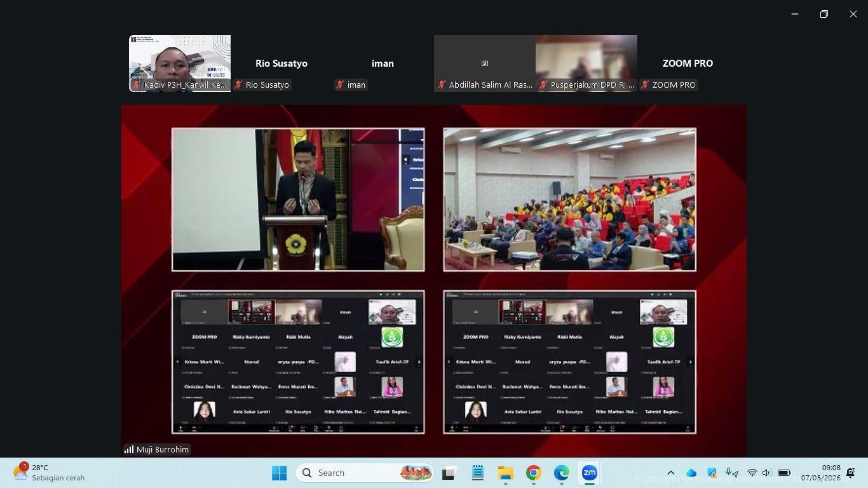Click the 'Muji Burrohim' name label
The width and height of the screenshot is (868, 488).
[x=163, y=449]
